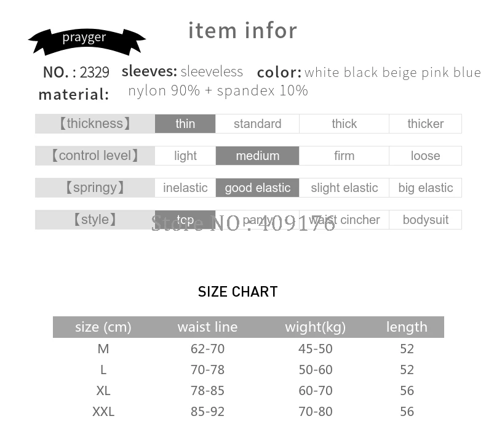486x448 pixels.
Task: Click the size (cm) column header
Action: 103,327
